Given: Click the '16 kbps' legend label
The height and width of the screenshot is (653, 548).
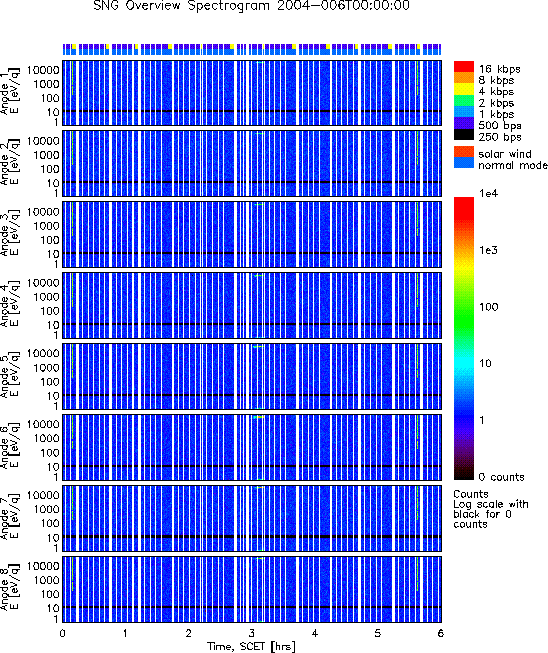Looking at the screenshot, I should (499, 69).
